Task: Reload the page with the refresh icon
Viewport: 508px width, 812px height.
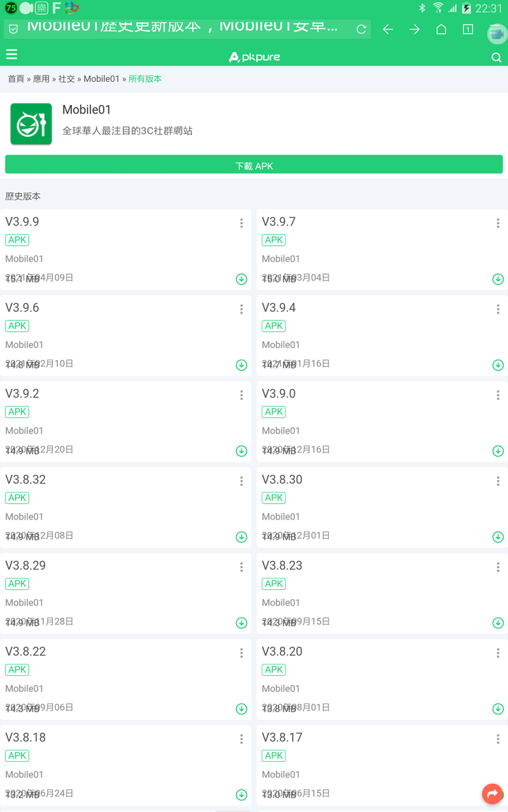Action: tap(361, 30)
